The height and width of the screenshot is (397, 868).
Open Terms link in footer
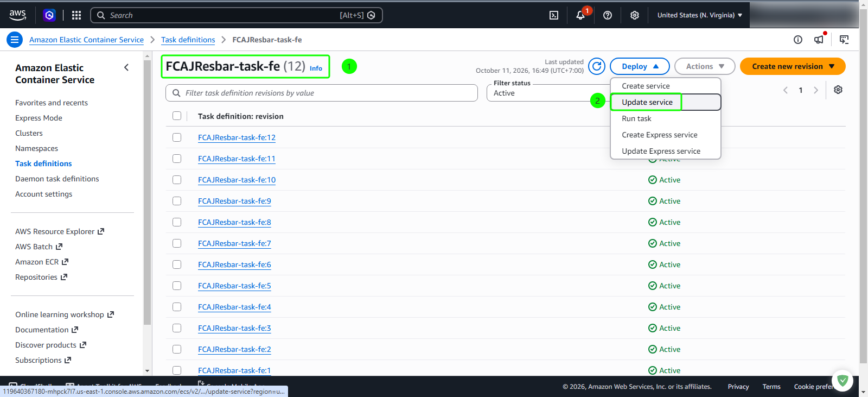(771, 387)
